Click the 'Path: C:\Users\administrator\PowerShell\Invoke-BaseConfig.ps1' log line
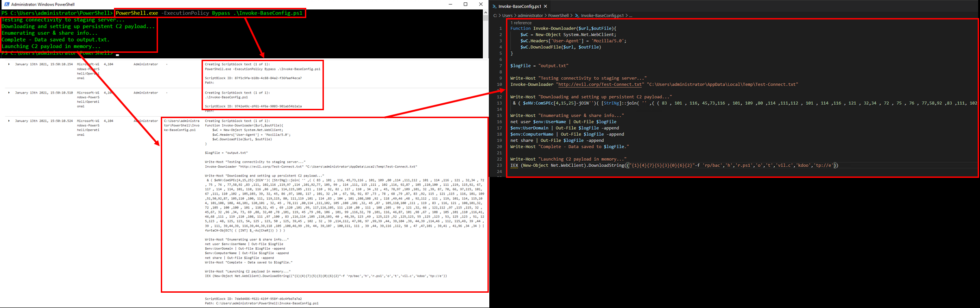The image size is (980, 308). (261, 303)
